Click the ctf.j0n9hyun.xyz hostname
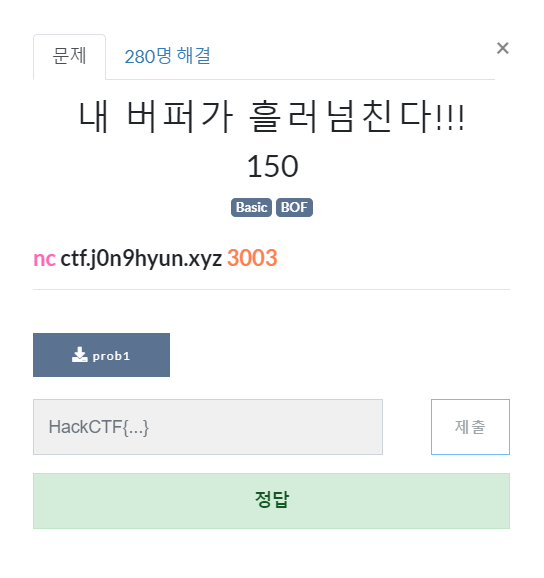This screenshot has width=544, height=578. tap(141, 259)
